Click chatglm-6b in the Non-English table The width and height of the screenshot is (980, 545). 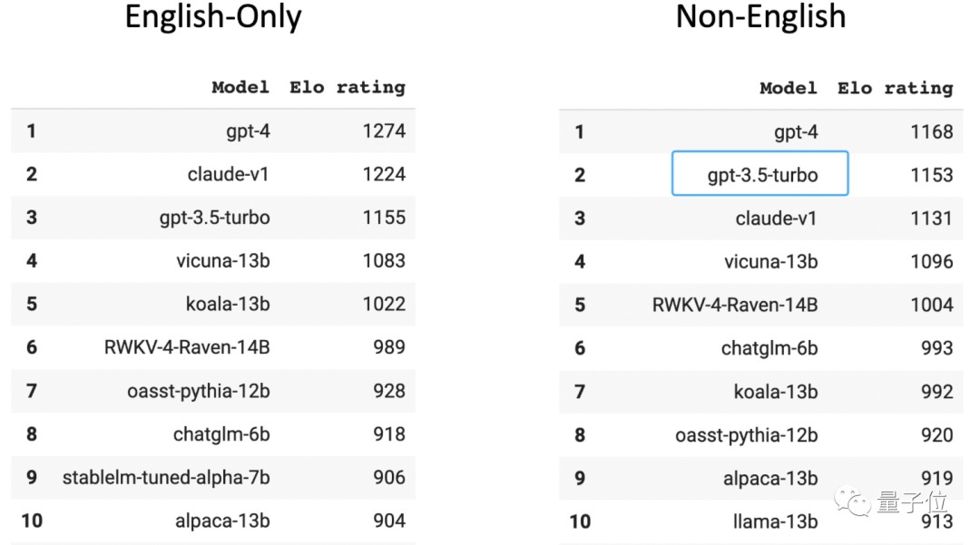(769, 348)
